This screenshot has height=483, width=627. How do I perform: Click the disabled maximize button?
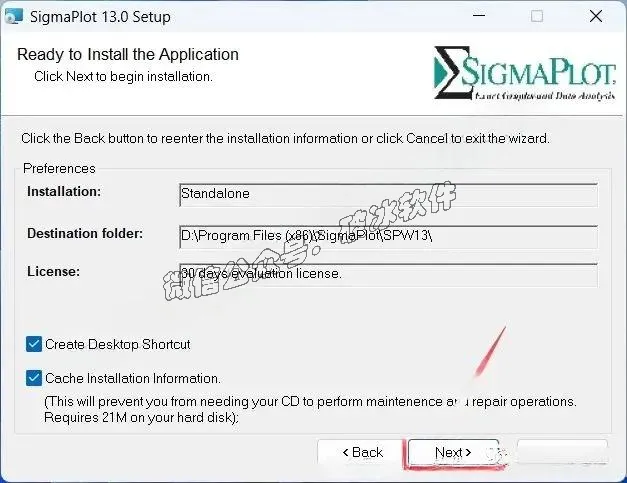point(537,16)
